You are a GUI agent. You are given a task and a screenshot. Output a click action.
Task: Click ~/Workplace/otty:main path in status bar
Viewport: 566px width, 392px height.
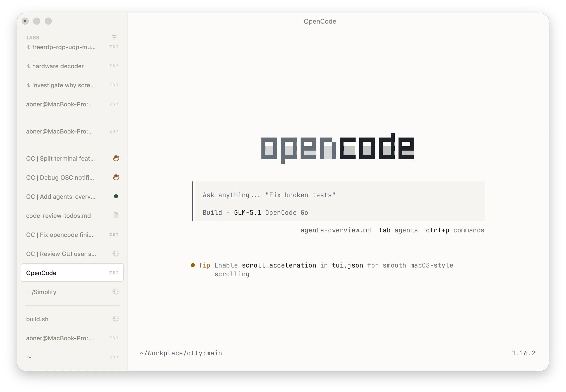pos(181,353)
